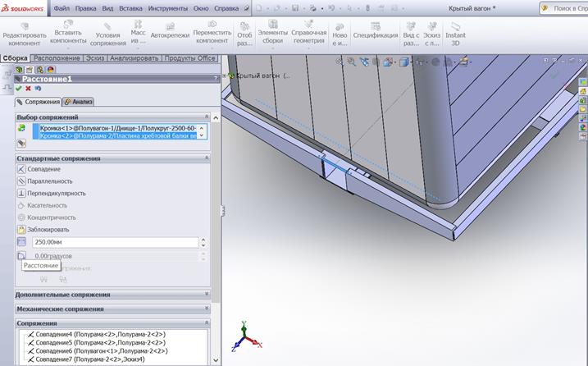Image resolution: width=588 pixels, height=366 pixels.
Task: Confirm the mate with the green checkmark
Action: pyautogui.click(x=18, y=89)
